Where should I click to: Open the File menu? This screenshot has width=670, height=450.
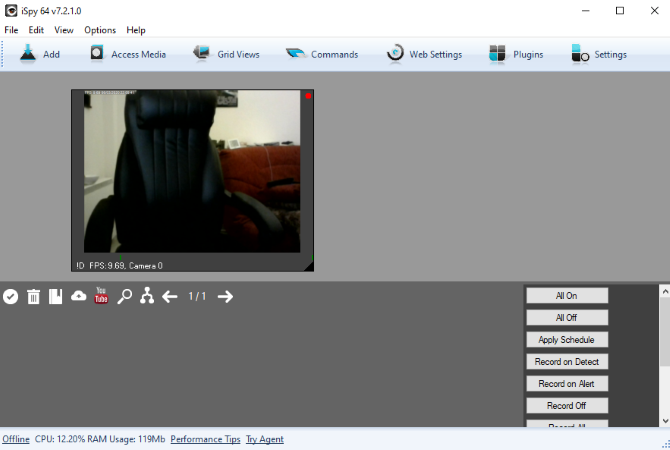tap(11, 30)
